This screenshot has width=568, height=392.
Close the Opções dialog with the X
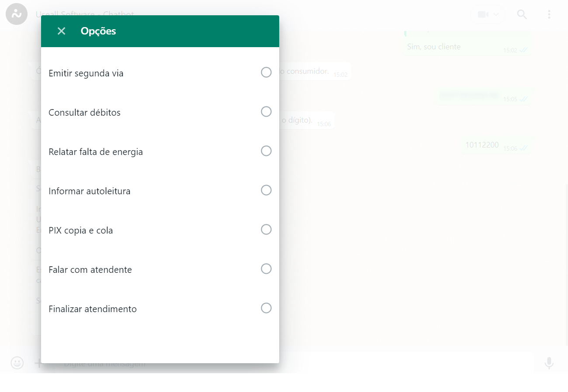[61, 31]
